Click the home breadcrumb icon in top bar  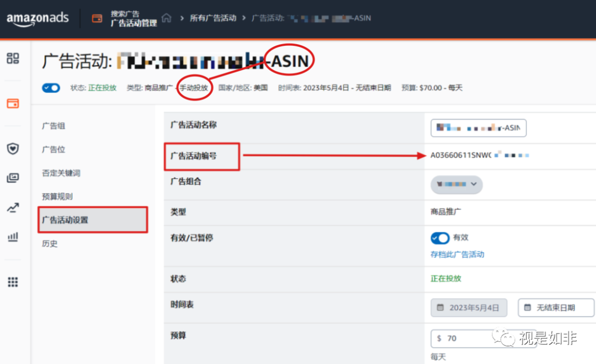tap(165, 18)
